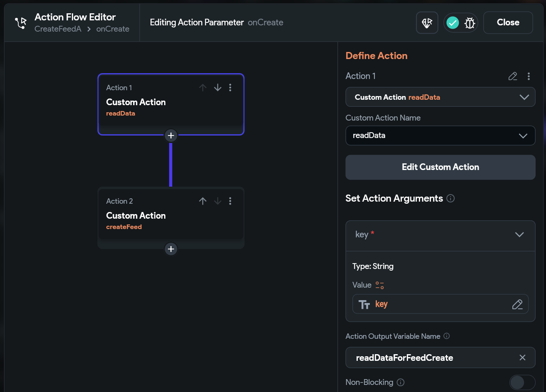Image resolution: width=546 pixels, height=392 pixels.
Task: Open variable settings icon next to Value
Action: (380, 285)
